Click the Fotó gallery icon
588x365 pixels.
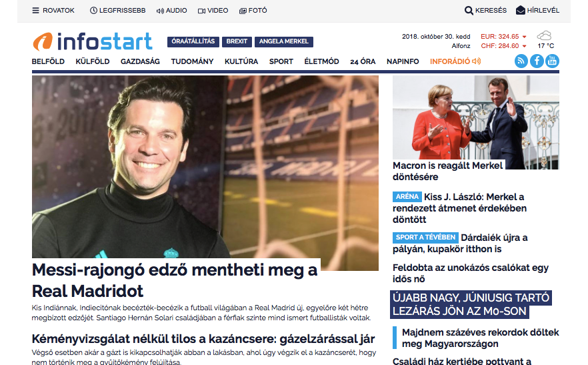tap(243, 11)
